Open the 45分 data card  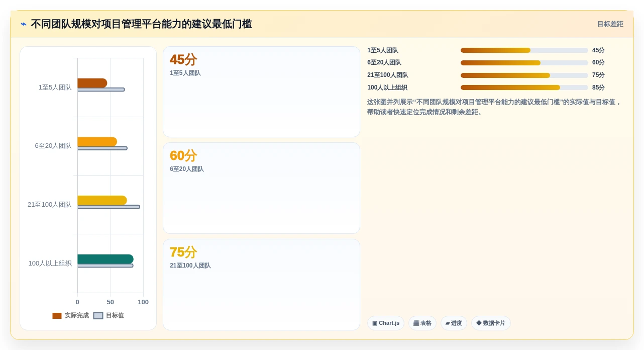pos(261,92)
